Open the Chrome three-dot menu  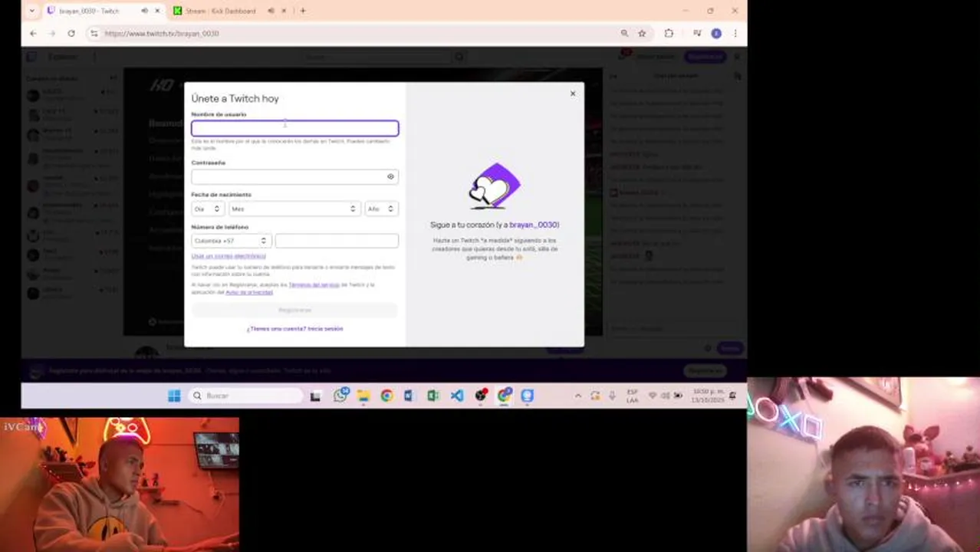click(x=735, y=33)
